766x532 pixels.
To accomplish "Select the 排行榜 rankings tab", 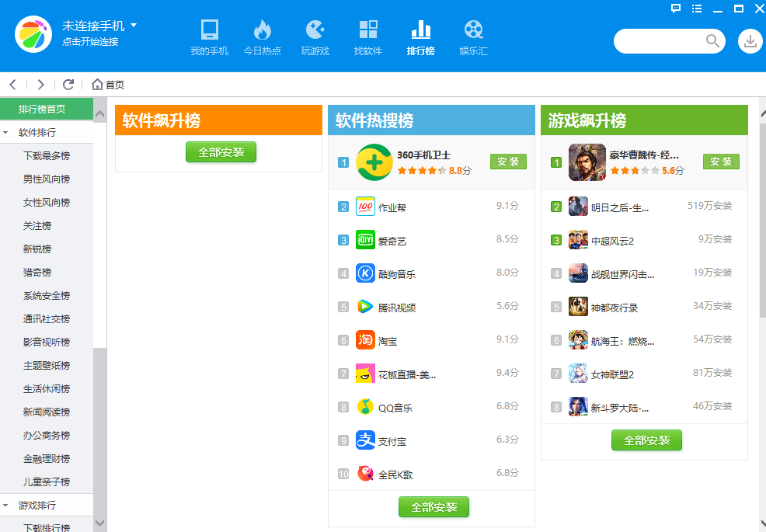I will coord(420,37).
